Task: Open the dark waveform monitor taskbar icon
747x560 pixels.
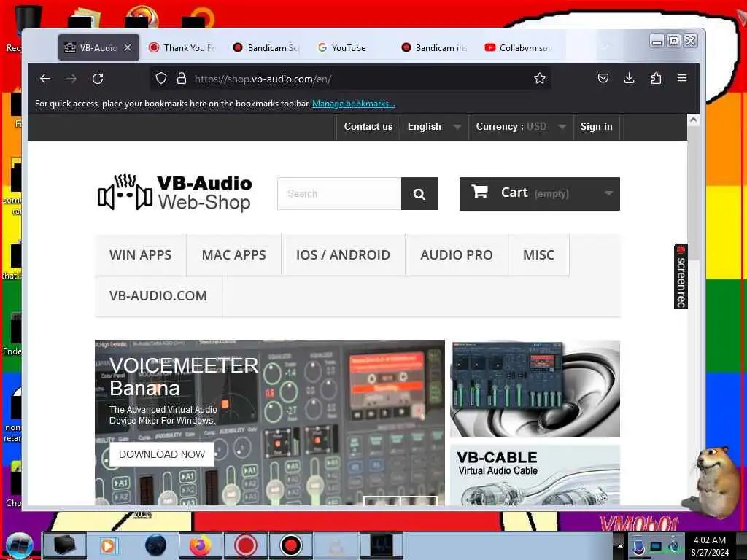Action: [x=381, y=545]
